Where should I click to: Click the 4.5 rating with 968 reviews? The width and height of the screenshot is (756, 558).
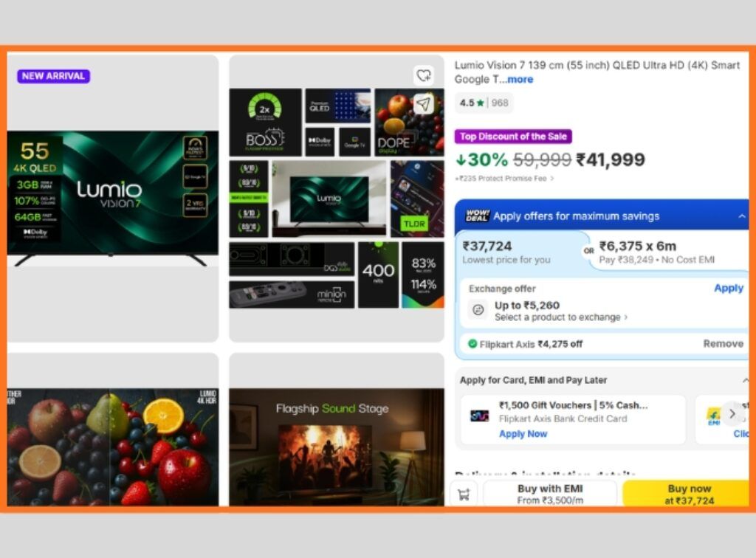484,103
